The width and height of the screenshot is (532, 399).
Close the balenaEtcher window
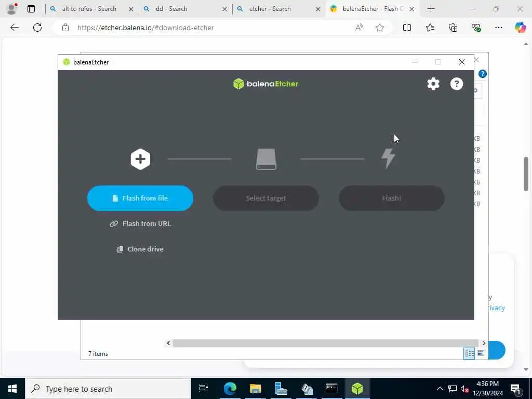point(462,62)
